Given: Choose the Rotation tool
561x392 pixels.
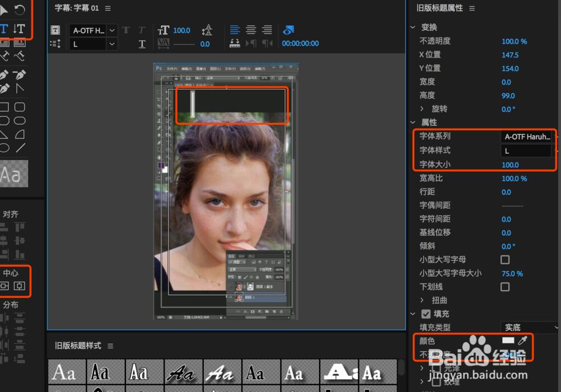Looking at the screenshot, I should [x=20, y=10].
